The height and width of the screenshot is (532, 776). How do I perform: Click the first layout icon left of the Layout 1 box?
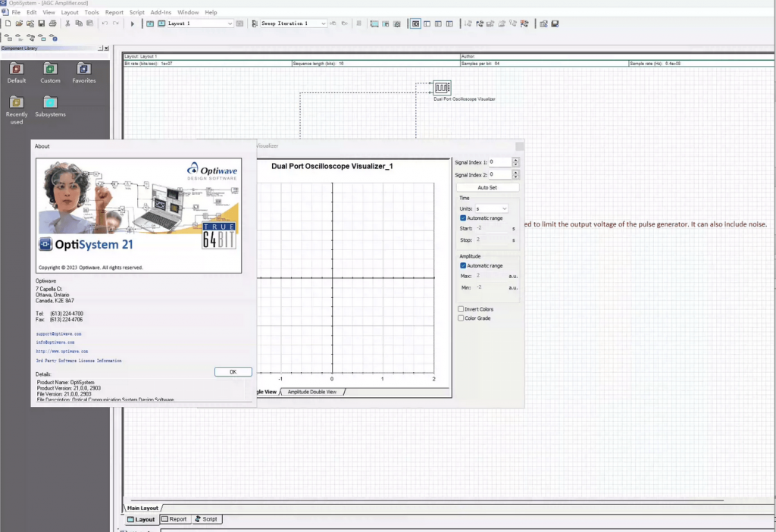(x=150, y=23)
